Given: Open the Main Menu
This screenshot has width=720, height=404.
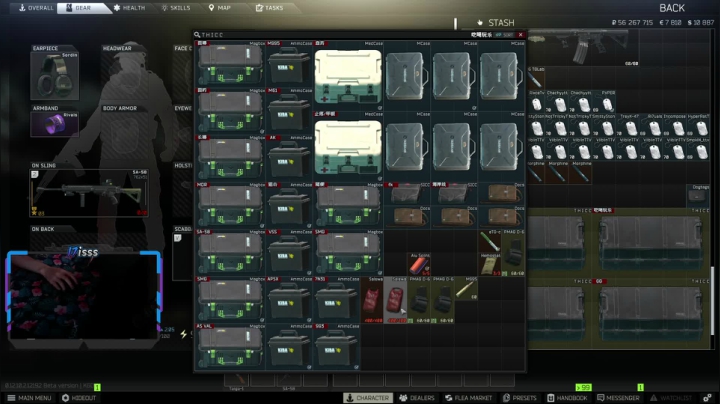Looking at the screenshot, I should click(29, 398).
